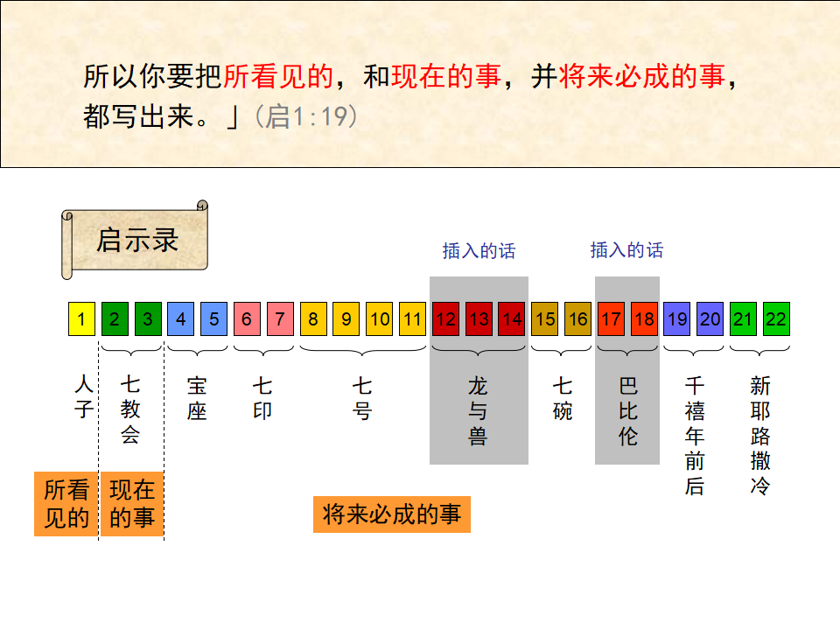Click the orange 将来必成的事 label box

click(x=391, y=514)
